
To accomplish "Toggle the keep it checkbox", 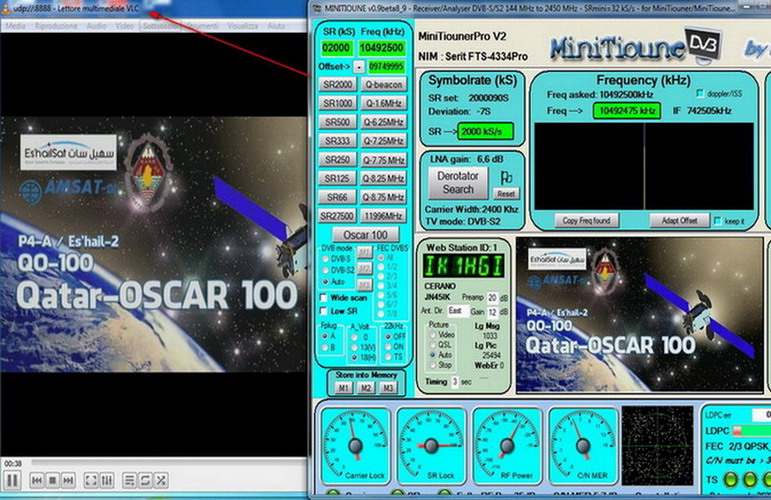I will pos(718,221).
